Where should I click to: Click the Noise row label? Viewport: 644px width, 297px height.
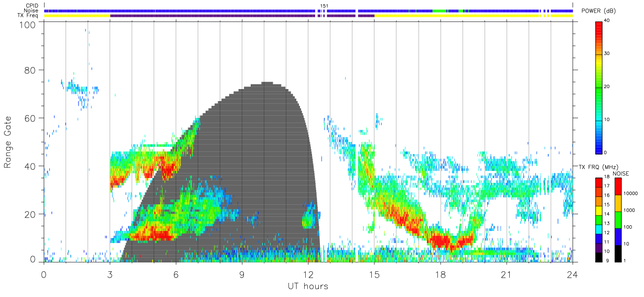[31, 10]
